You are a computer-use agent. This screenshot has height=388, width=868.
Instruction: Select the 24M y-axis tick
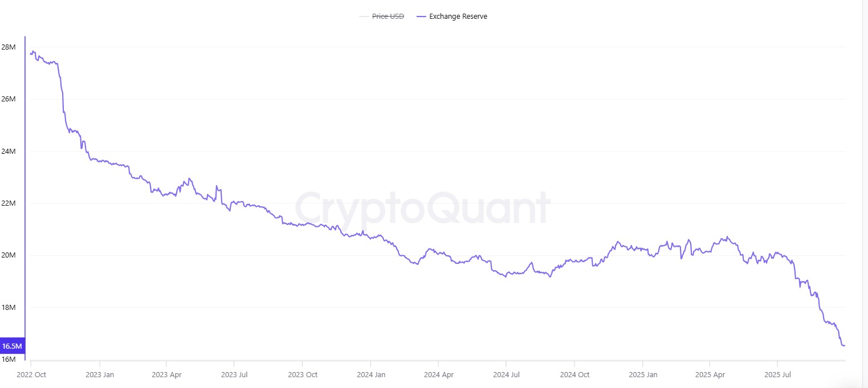(x=9, y=151)
